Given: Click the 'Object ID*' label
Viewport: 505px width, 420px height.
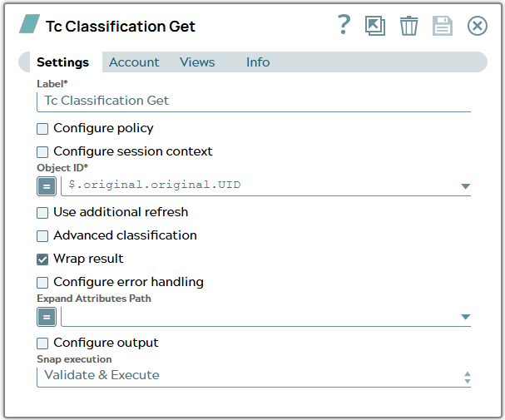Looking at the screenshot, I should coord(62,168).
